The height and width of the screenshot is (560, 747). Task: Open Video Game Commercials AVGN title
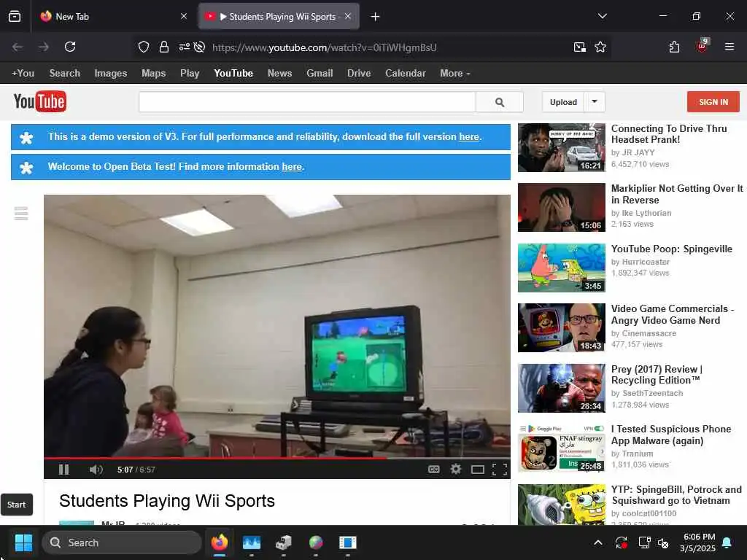pyautogui.click(x=672, y=314)
